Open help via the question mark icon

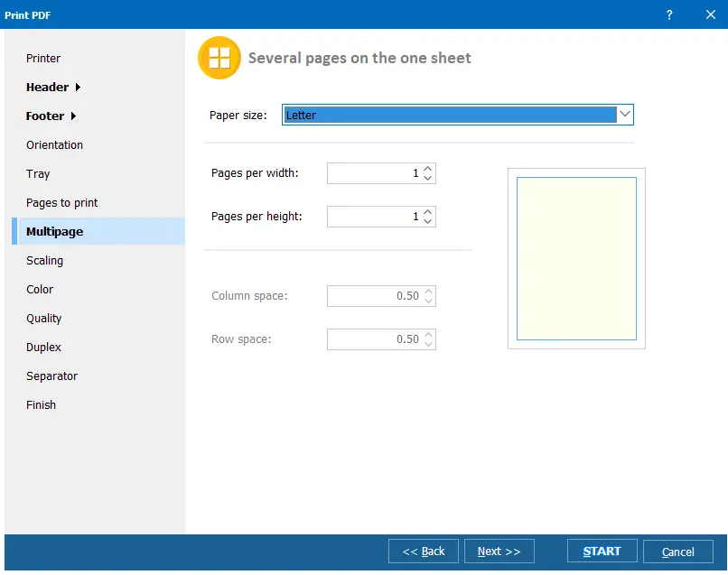tap(668, 14)
